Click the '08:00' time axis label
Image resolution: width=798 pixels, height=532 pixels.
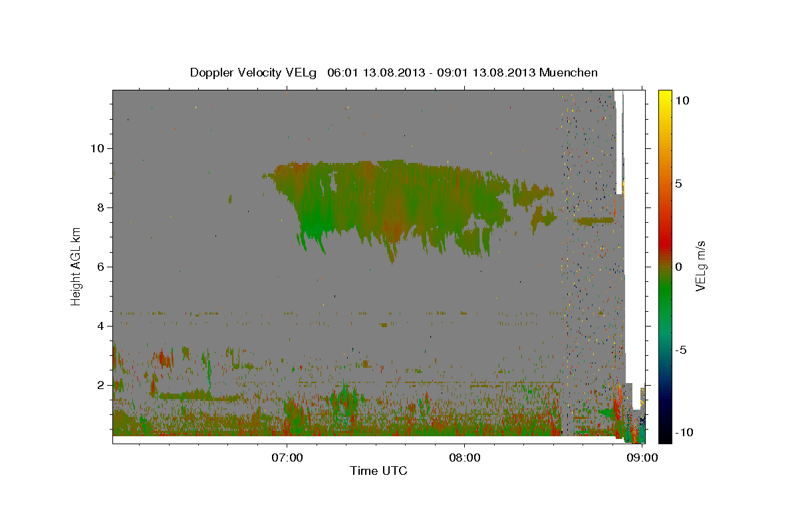click(x=464, y=458)
